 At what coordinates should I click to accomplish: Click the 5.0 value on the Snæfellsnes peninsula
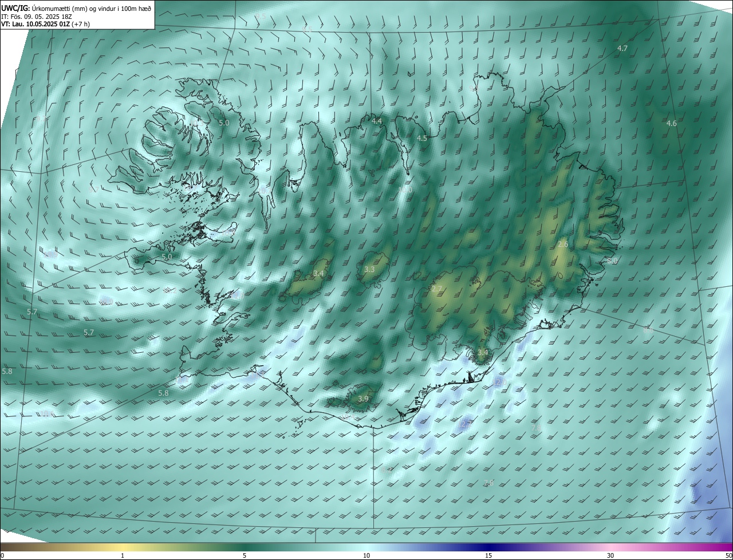point(167,257)
